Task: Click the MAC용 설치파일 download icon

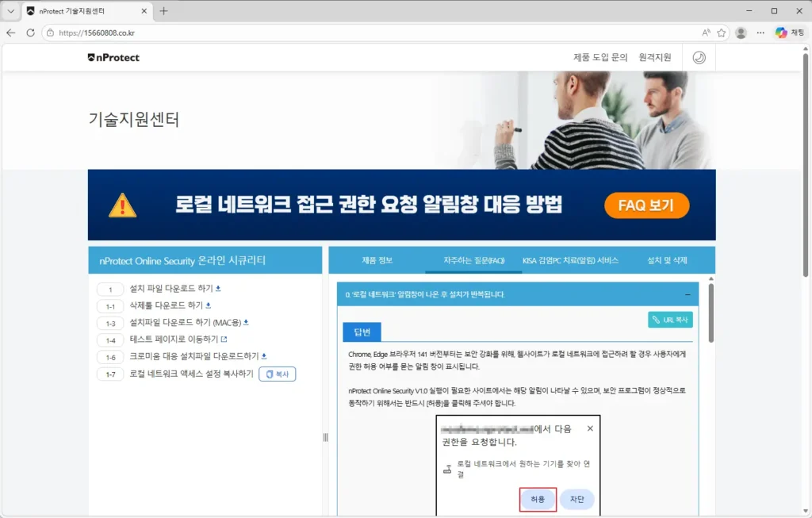Action: pos(247,322)
